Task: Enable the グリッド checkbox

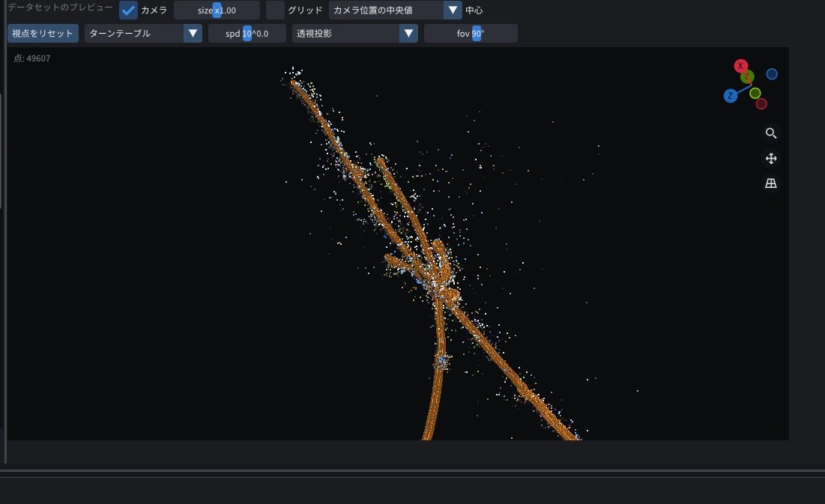Action: pos(275,10)
